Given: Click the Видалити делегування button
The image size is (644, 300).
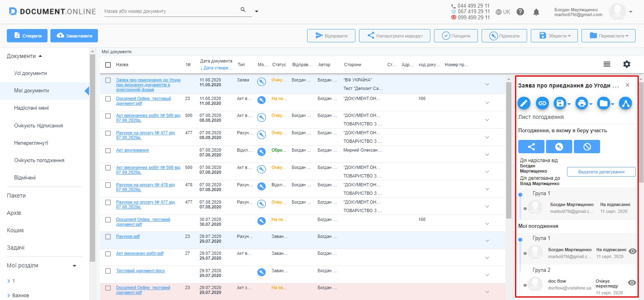Looking at the screenshot, I should coord(601,172).
